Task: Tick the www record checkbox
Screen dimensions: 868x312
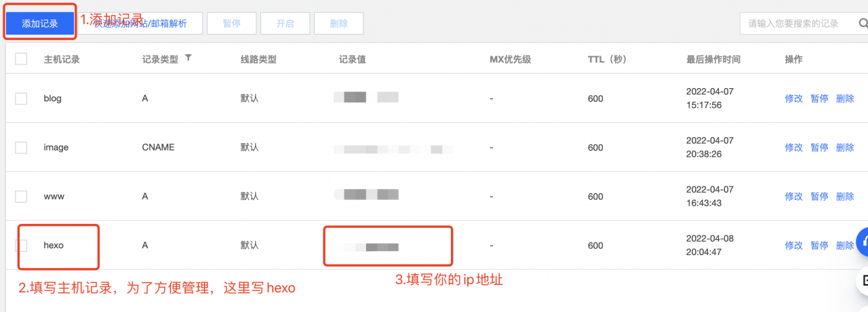Action: tap(21, 196)
